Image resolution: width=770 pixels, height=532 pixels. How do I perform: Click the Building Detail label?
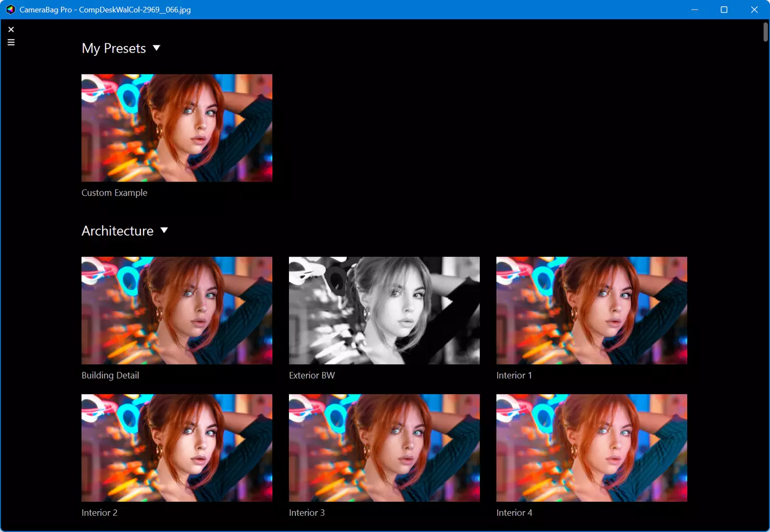pos(110,376)
